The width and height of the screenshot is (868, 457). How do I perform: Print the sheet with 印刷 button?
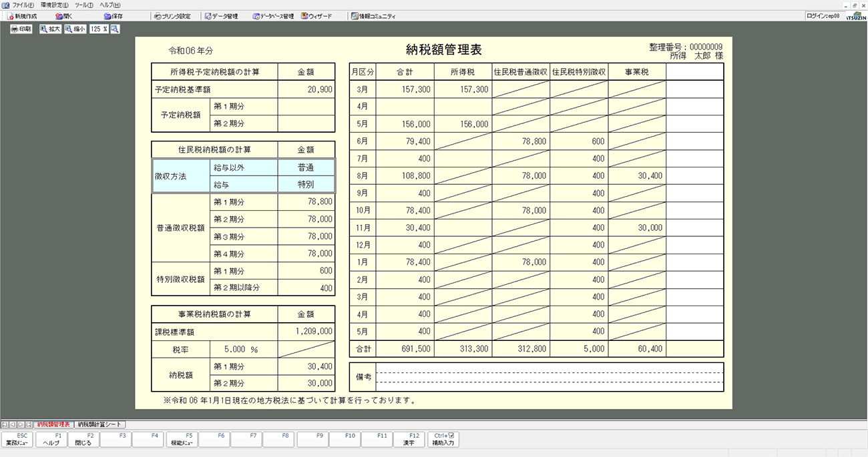[21, 29]
